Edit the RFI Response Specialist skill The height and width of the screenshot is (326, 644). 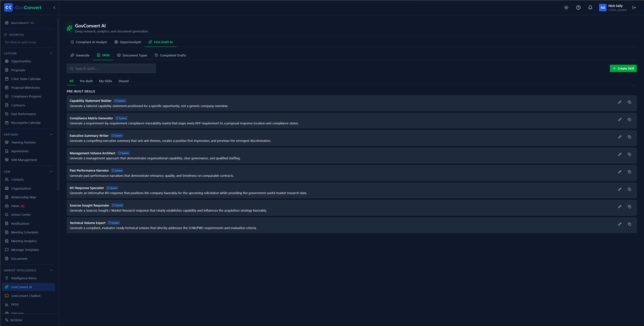click(620, 189)
